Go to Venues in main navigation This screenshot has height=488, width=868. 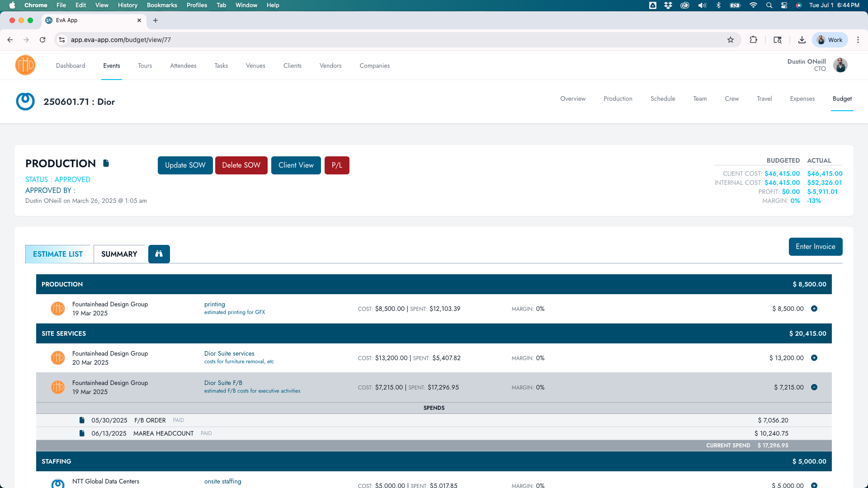(255, 66)
